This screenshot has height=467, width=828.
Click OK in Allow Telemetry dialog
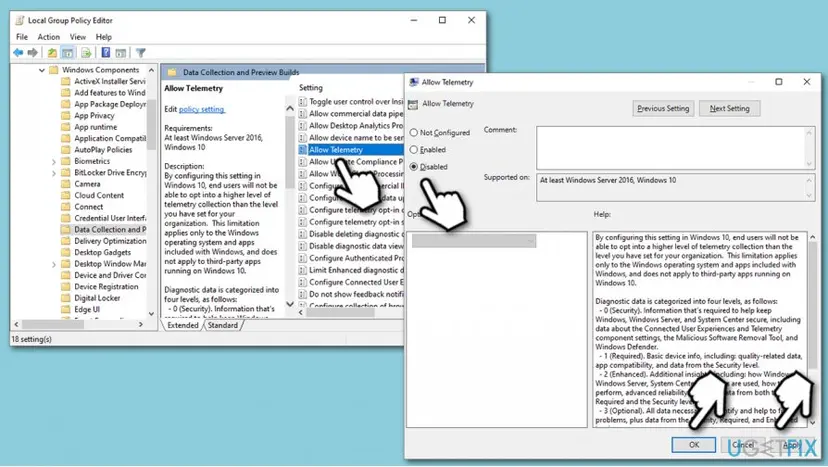click(x=693, y=445)
